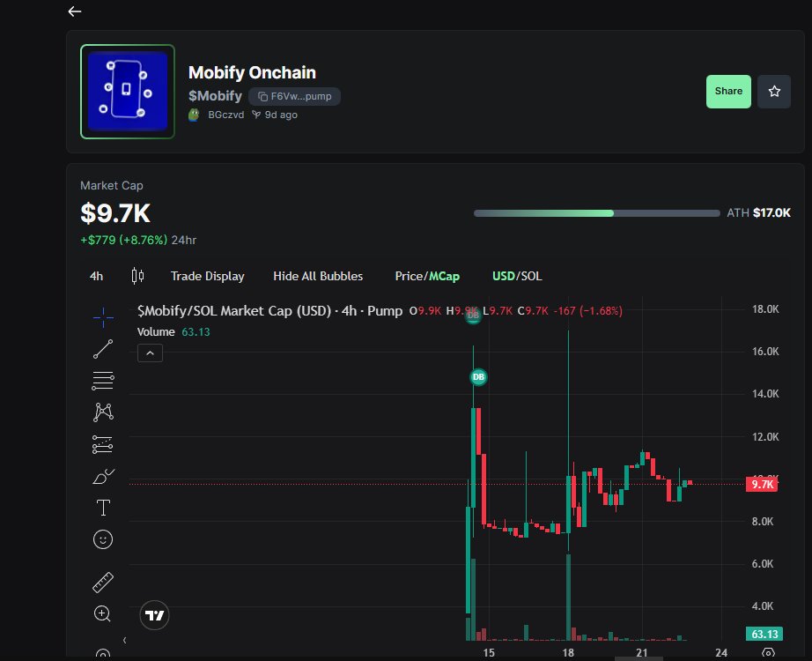This screenshot has width=812, height=661.
Task: Select the XABCD pattern tool
Action: click(103, 412)
